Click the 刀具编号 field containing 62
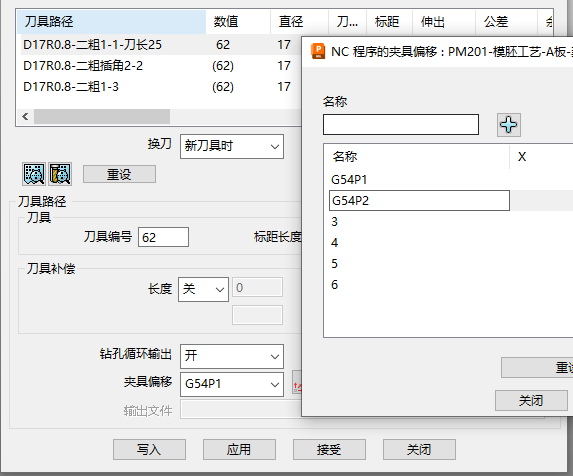Viewport: 573px width, 476px height. pos(163,237)
